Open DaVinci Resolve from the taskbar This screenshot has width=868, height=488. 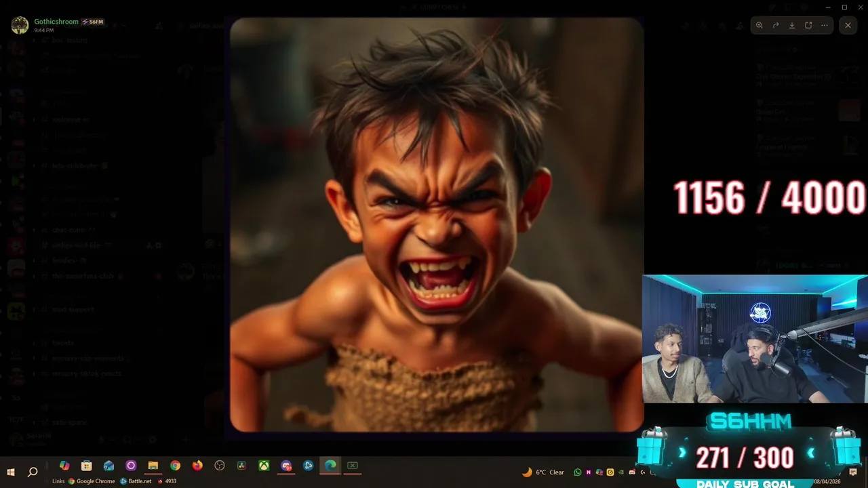pos(241,466)
